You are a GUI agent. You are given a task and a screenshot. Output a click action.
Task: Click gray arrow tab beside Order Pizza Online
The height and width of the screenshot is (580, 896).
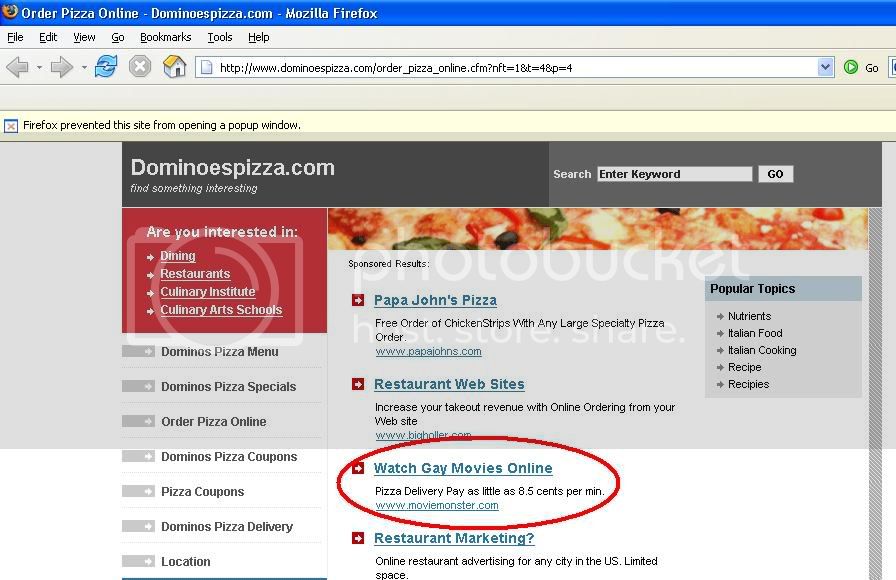[x=138, y=421]
